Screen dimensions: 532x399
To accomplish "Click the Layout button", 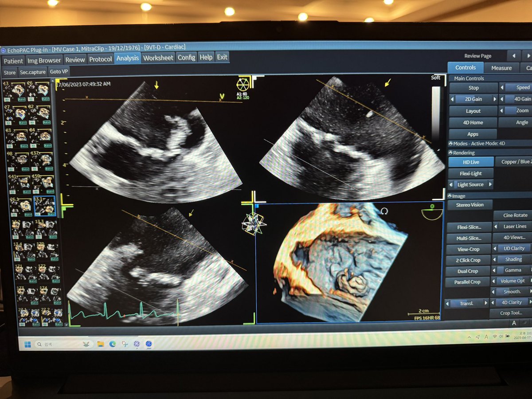I will pyautogui.click(x=473, y=111).
